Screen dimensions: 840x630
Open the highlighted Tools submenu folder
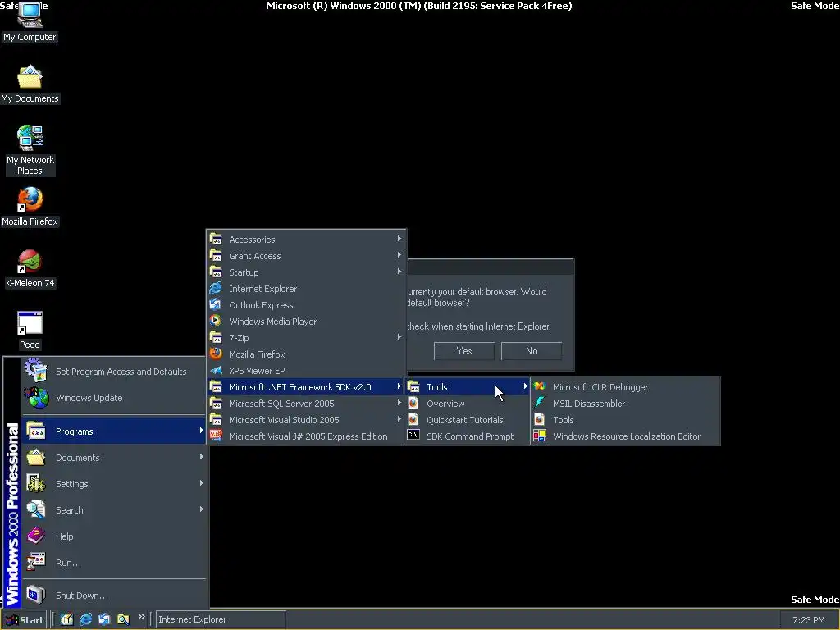coord(467,387)
